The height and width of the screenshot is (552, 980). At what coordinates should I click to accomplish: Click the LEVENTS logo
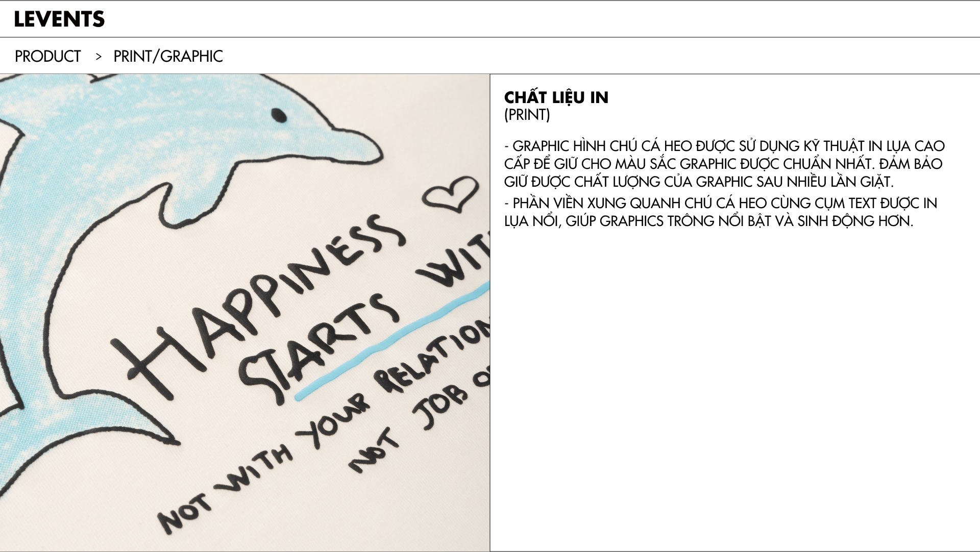pos(59,19)
